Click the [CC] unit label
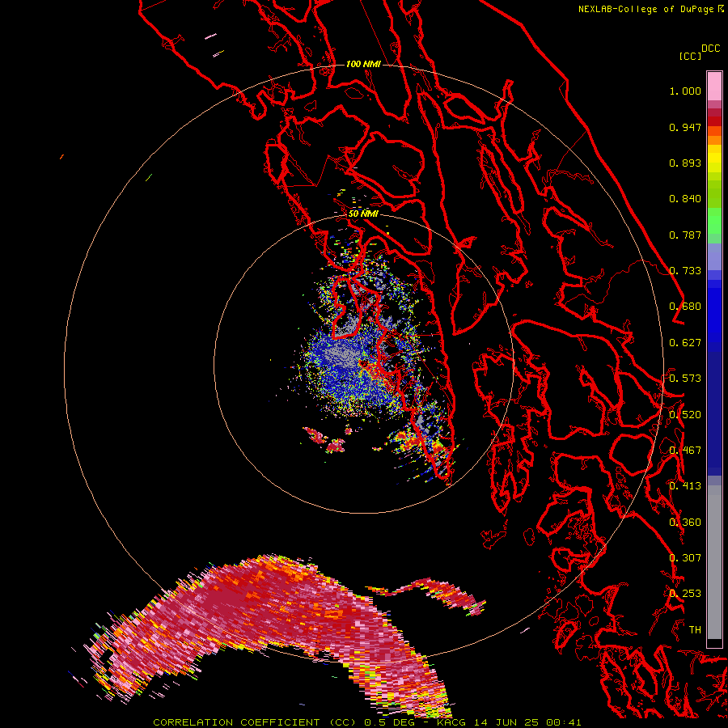The image size is (728, 728). click(690, 56)
